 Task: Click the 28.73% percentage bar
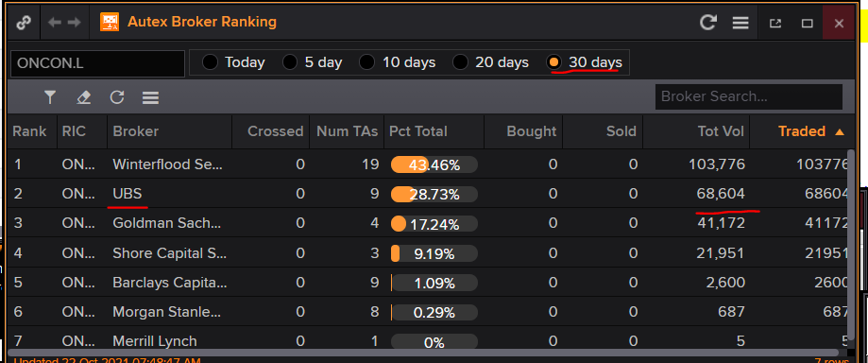[x=434, y=195]
